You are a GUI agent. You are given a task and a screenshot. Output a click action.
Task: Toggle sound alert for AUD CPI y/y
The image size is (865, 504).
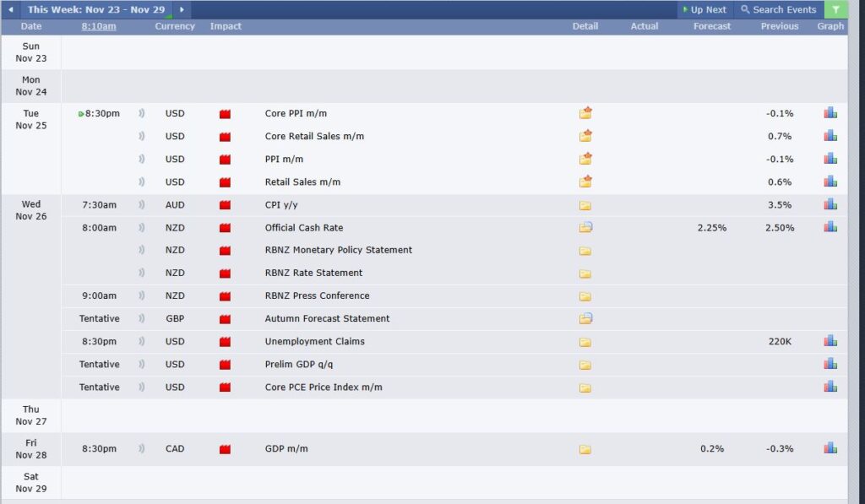point(142,204)
